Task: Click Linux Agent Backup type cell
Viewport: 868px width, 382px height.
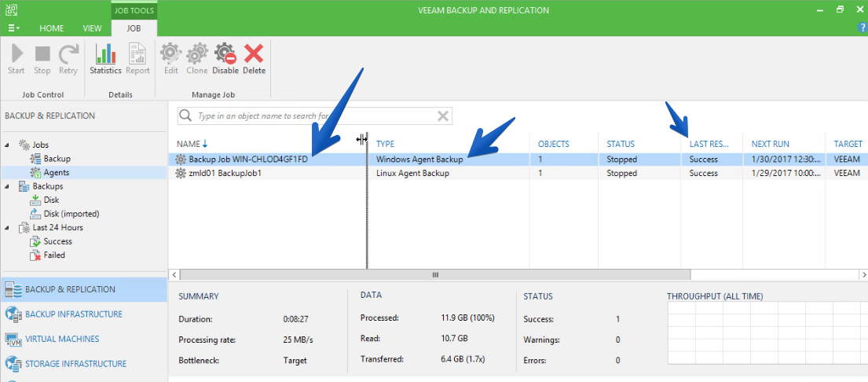Action: coord(412,173)
